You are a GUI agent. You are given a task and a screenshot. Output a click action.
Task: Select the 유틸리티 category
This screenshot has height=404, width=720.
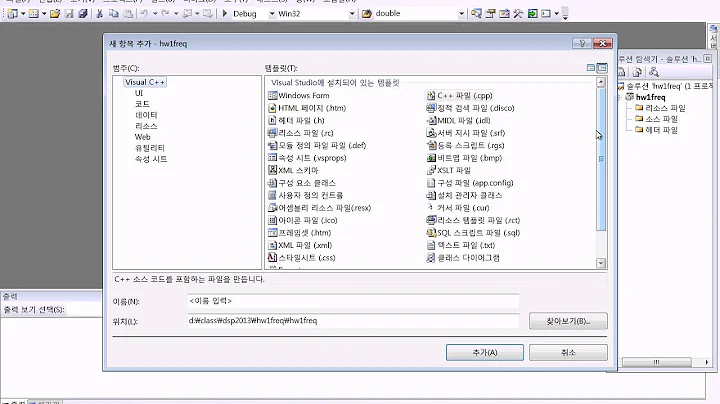click(150, 148)
